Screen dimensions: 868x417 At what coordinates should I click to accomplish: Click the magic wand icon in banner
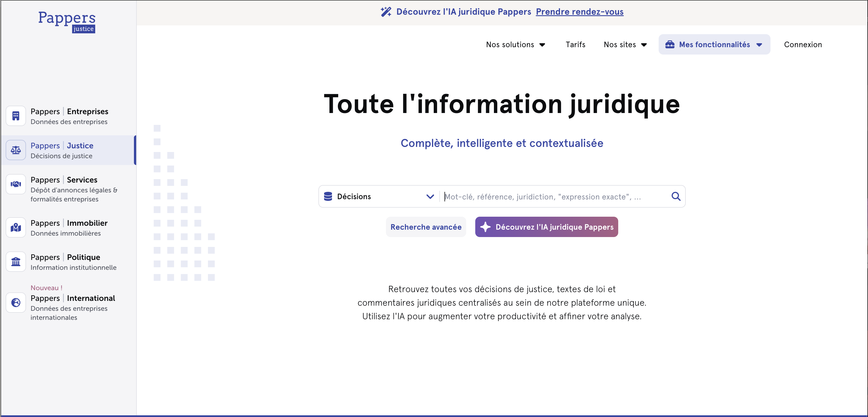pyautogui.click(x=386, y=12)
